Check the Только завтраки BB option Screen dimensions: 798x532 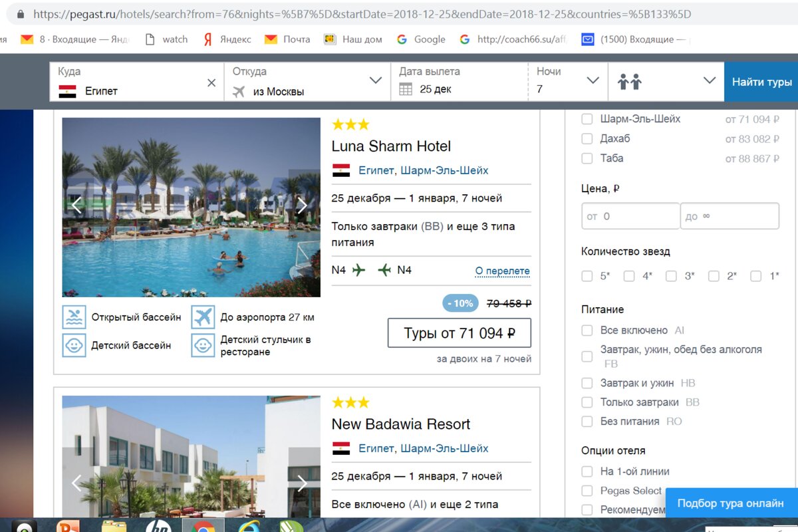coord(587,402)
